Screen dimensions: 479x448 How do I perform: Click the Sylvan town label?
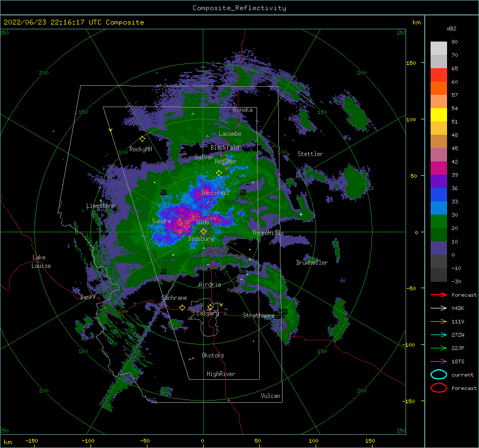[x=204, y=157]
